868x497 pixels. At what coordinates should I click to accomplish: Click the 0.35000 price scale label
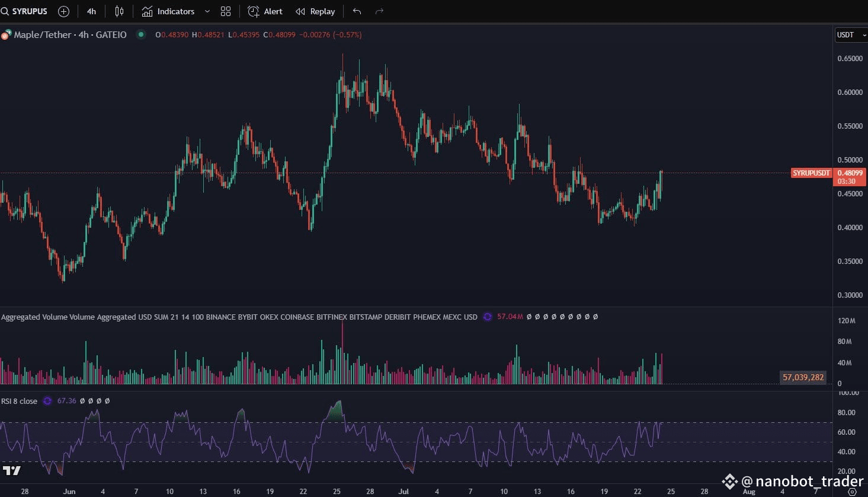coord(850,262)
